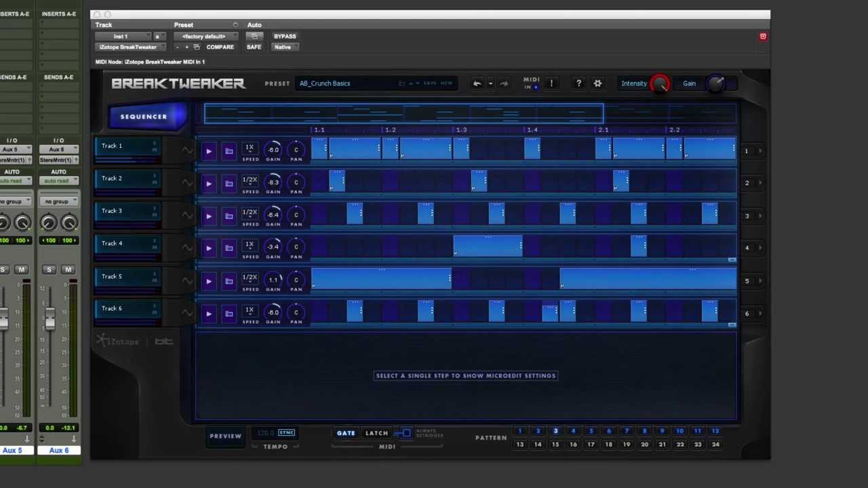The width and height of the screenshot is (868, 488).
Task: Open Track 4 generator editor icon
Action: (x=229, y=248)
